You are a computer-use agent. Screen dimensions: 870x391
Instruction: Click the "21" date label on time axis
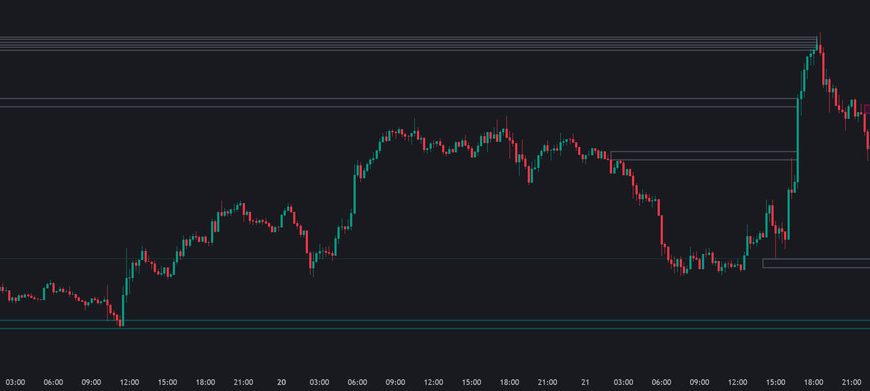click(x=585, y=382)
